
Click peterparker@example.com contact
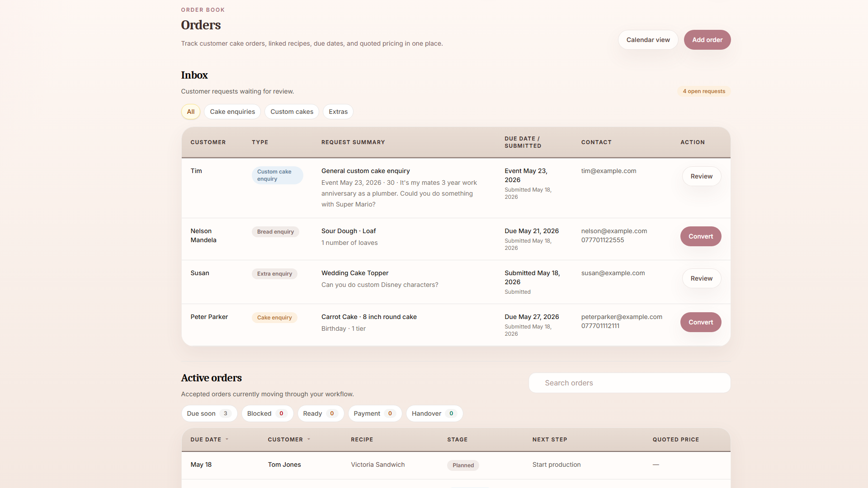click(622, 317)
